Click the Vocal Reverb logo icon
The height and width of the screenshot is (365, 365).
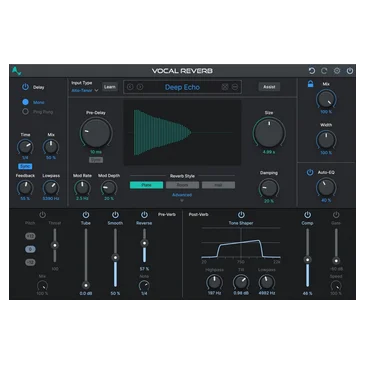click(16, 71)
